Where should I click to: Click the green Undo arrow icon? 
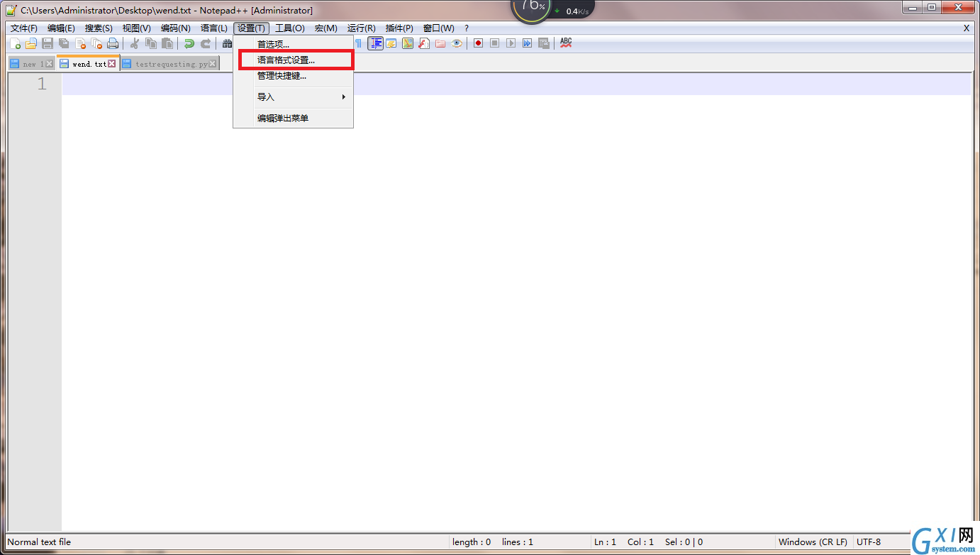[x=189, y=43]
